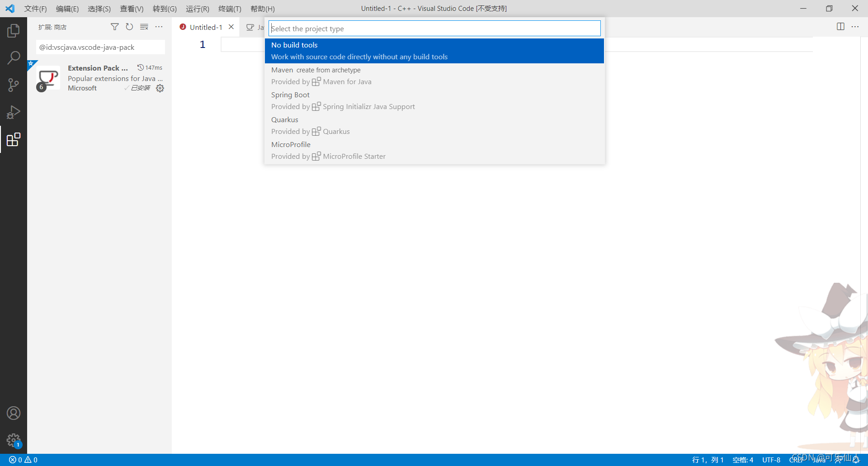Screen dimensions: 868x466
Task: Minimize the VS Code window
Action: (x=803, y=9)
